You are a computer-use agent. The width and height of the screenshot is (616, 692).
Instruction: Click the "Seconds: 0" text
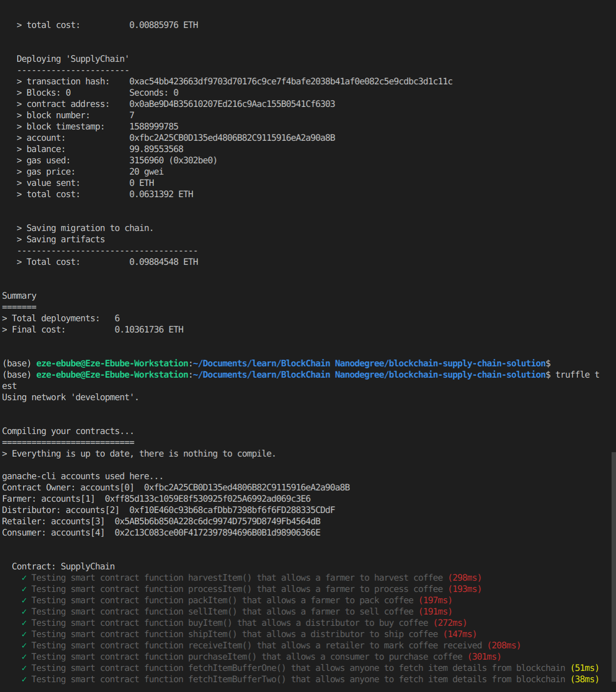click(154, 93)
